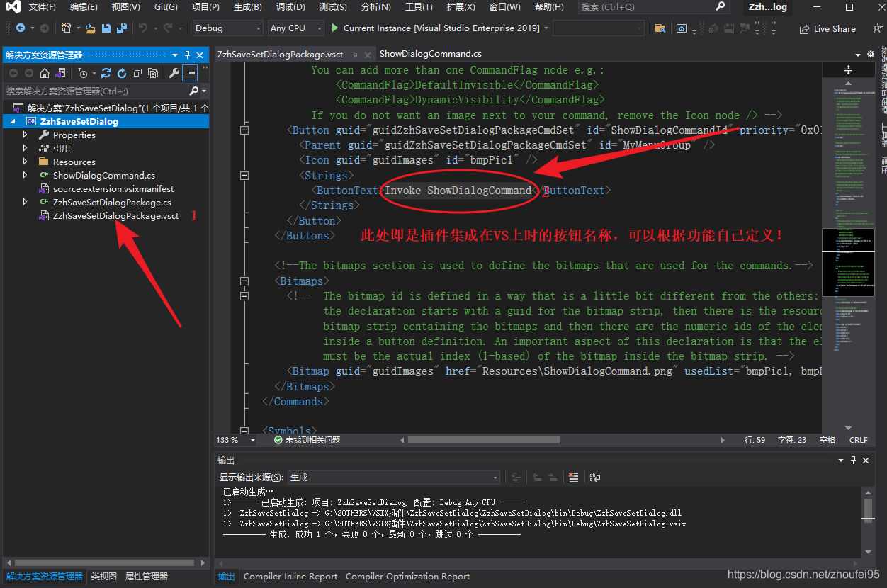
Task: Clear all output with the red X icon
Action: 574,477
